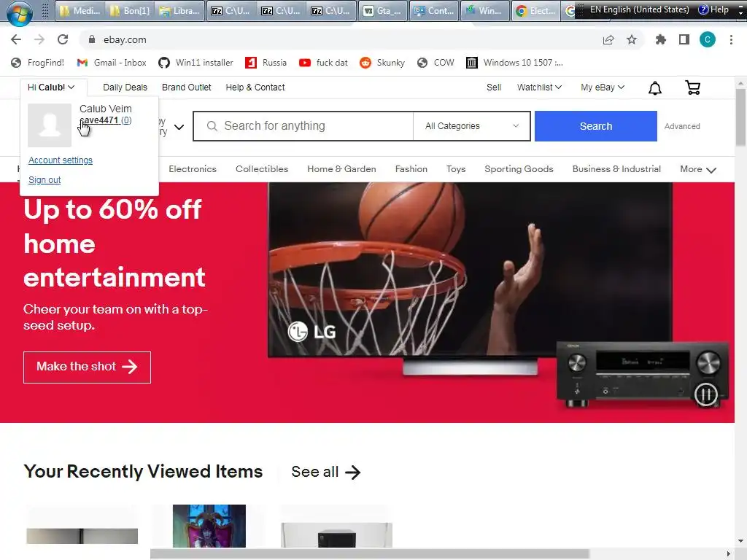View site info via the lock icon
The height and width of the screenshot is (560, 747).
tap(92, 39)
